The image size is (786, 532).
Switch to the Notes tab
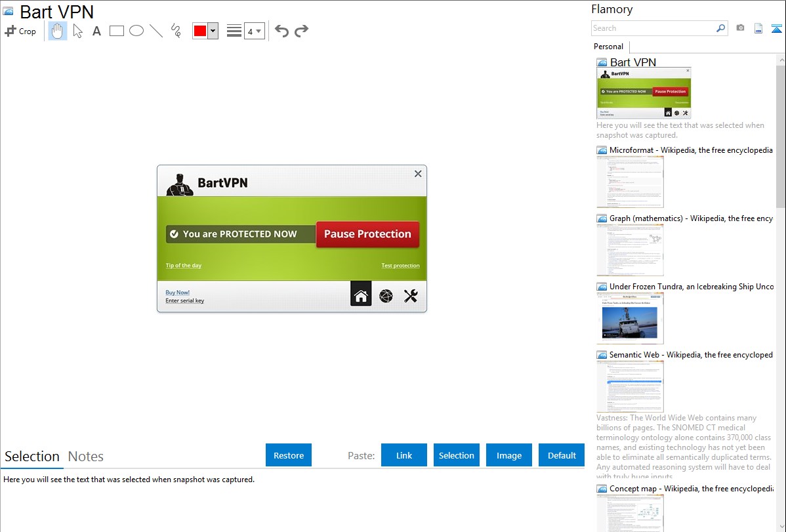[x=86, y=457]
